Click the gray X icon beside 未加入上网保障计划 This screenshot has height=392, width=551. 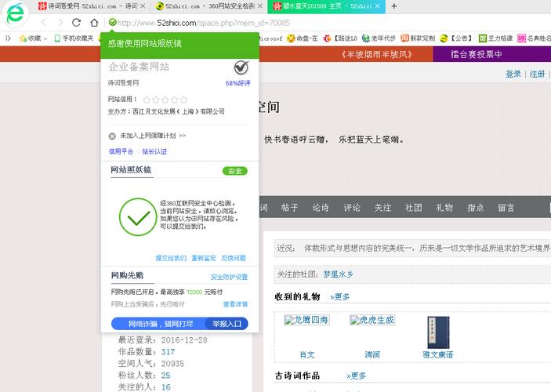click(x=112, y=136)
